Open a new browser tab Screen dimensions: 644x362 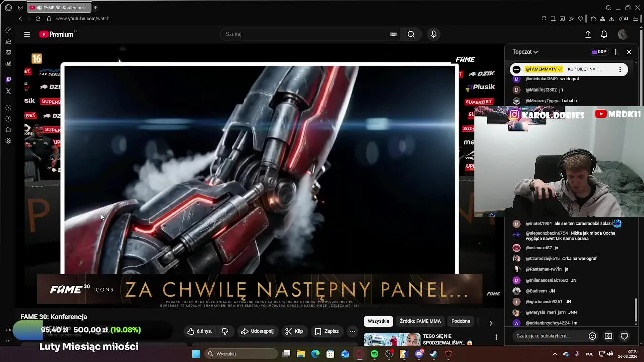pyautogui.click(x=95, y=8)
